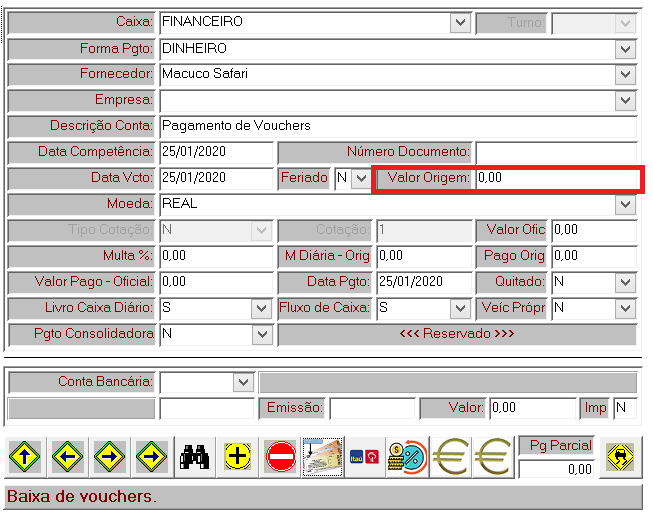Click the 'Macuco Safari' supplier text
This screenshot has height=517, width=653.
coord(205,74)
